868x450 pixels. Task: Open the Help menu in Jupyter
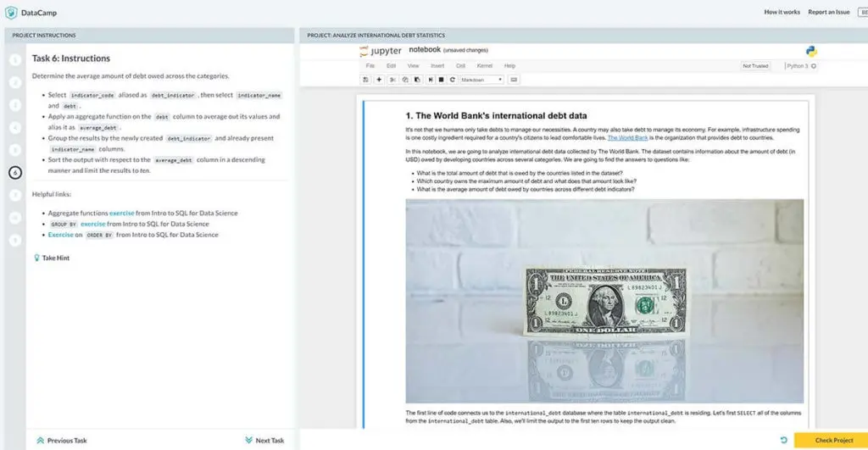[509, 66]
